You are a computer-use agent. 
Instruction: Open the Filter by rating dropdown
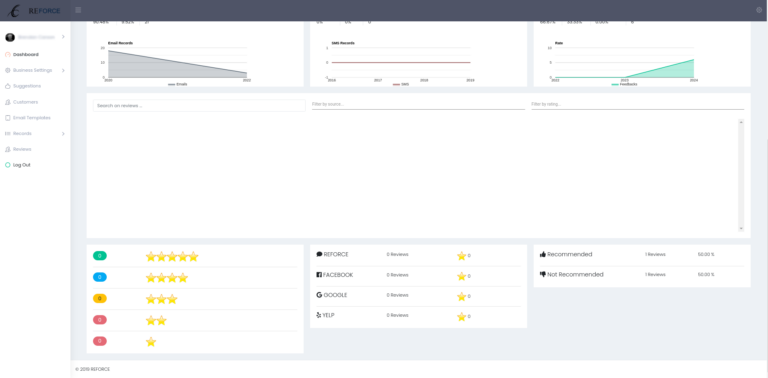[x=638, y=104]
